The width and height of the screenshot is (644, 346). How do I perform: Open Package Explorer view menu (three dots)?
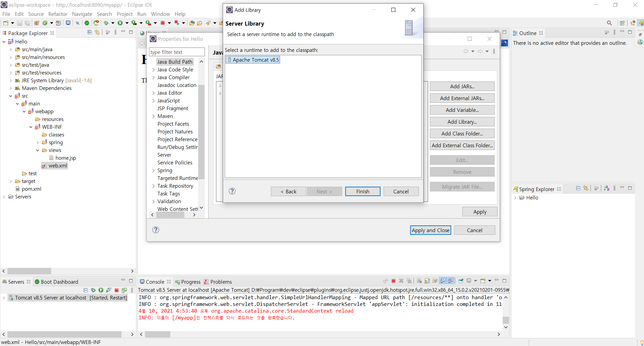click(x=115, y=32)
